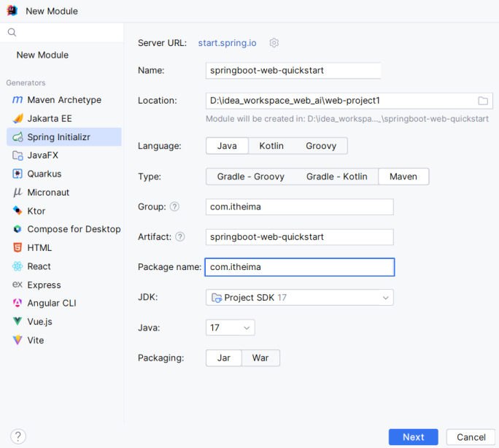Image resolution: width=499 pixels, height=448 pixels.
Task: Choose the Vue.js generator icon
Action: 18,321
